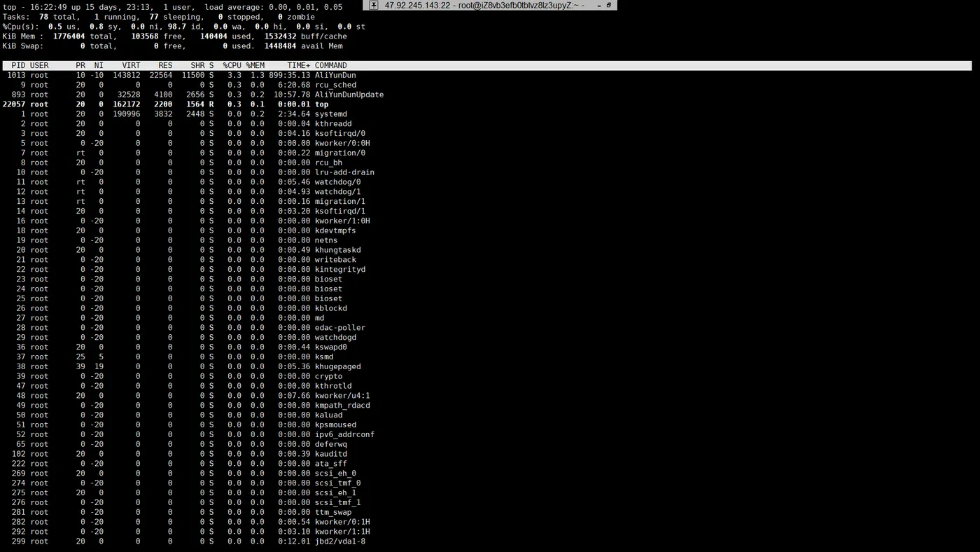Click the VIRT column header
Image resolution: width=980 pixels, height=552 pixels.
tap(132, 65)
